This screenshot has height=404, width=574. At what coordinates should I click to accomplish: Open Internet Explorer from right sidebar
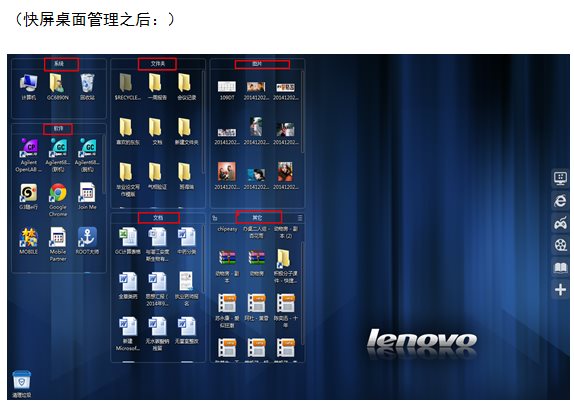[x=560, y=201]
